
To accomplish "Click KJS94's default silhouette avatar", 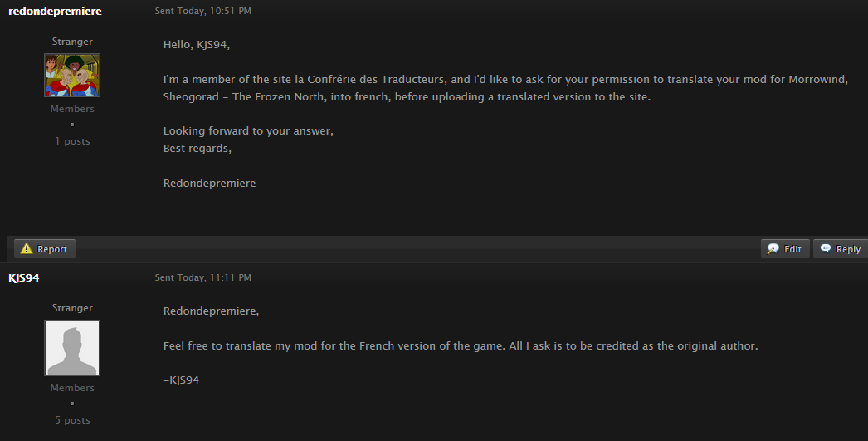I will point(72,348).
